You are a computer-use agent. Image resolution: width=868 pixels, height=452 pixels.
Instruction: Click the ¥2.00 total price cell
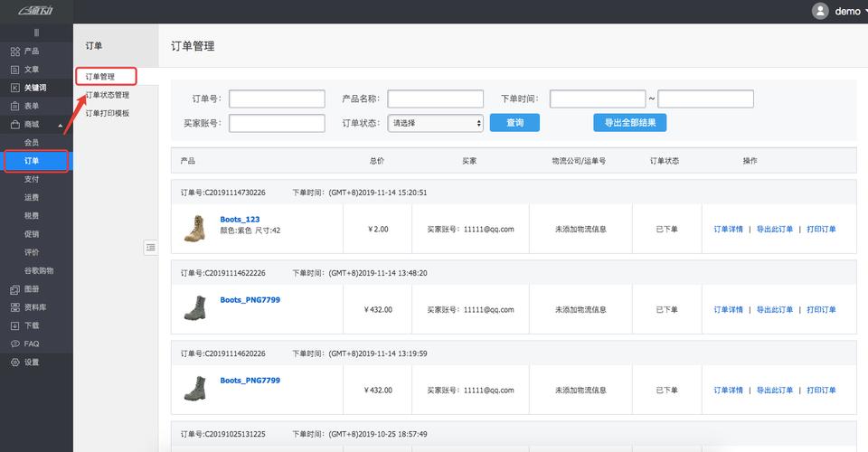378,229
